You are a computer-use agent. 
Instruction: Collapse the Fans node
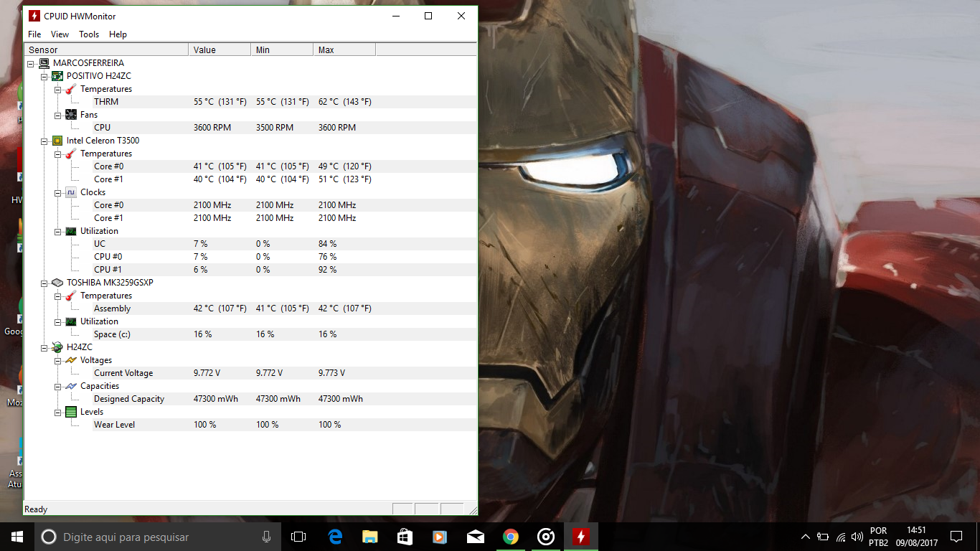57,115
